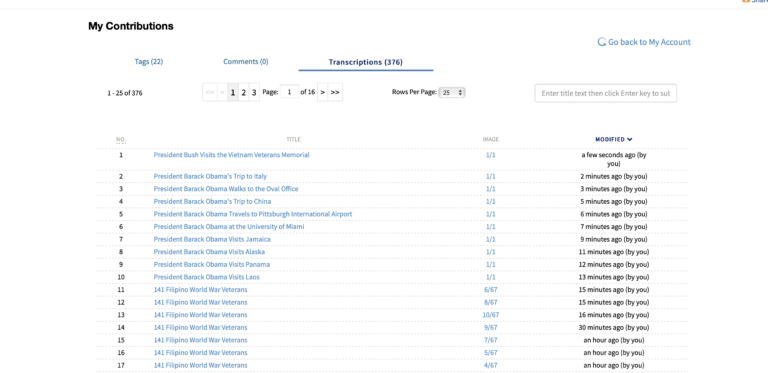Sort by the NO. column header
768x373 pixels.
click(121, 140)
